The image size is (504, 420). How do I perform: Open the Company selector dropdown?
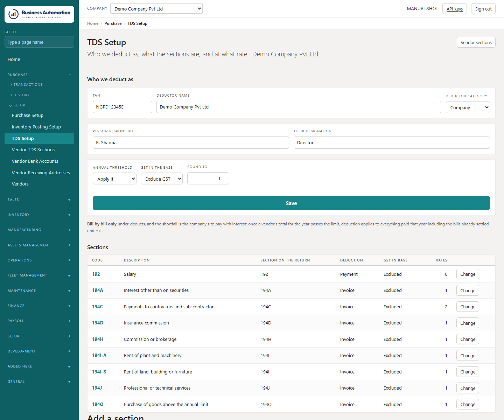[156, 9]
